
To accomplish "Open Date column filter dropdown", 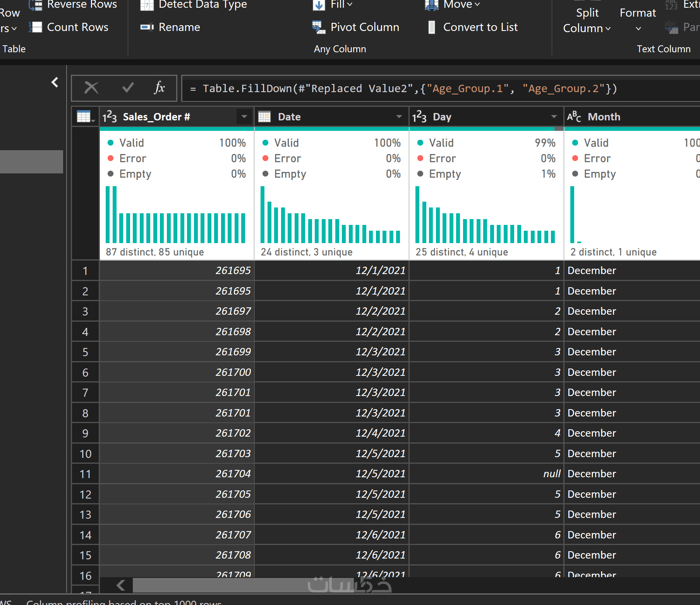I will (x=399, y=117).
